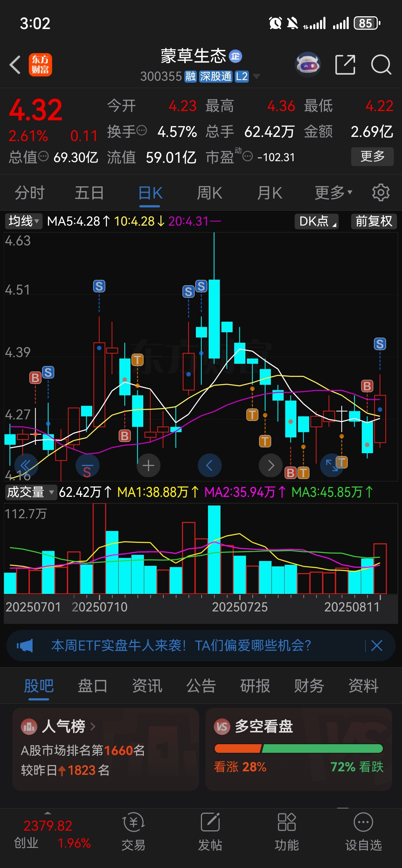Viewport: 402px width, 868px height.
Task: Tap the L2 badge
Action: [242, 77]
